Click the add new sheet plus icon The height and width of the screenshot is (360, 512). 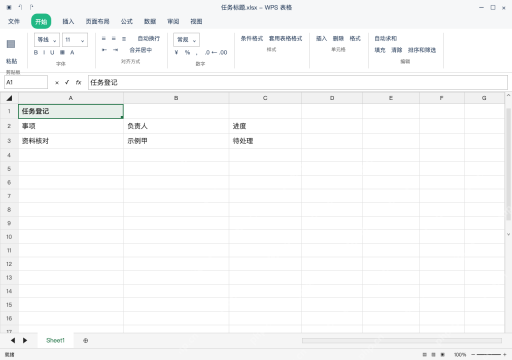[86, 341]
